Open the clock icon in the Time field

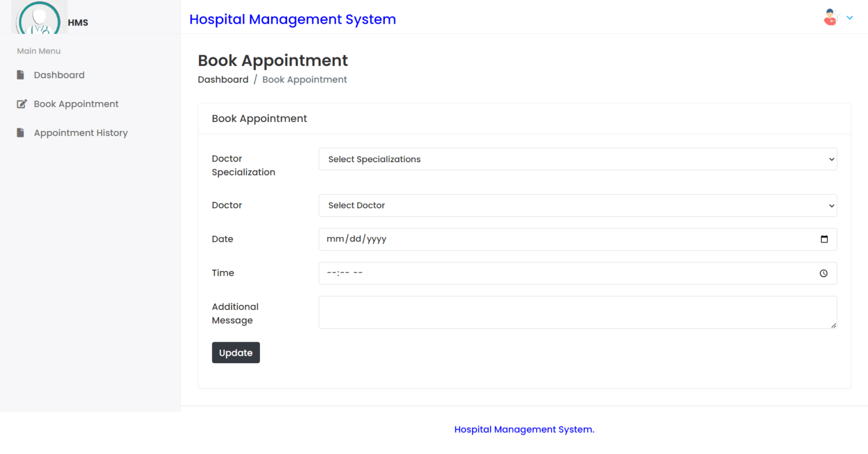(x=824, y=273)
